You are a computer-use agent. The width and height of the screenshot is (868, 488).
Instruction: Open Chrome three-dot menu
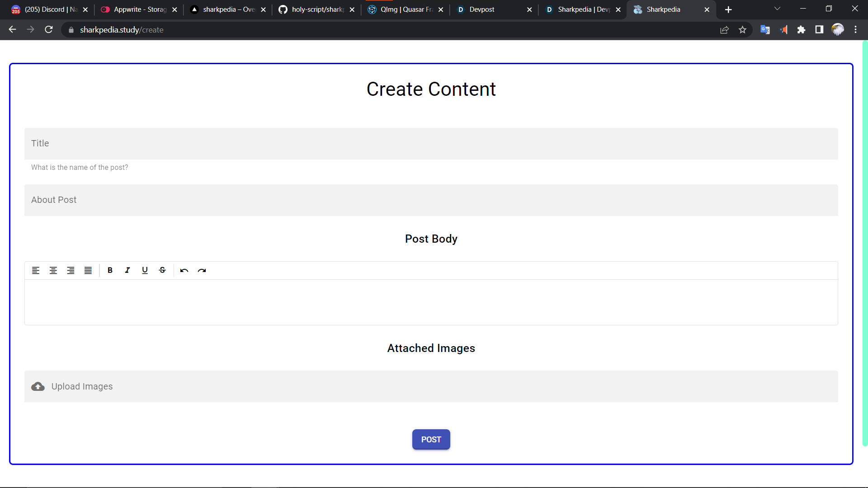click(x=855, y=30)
